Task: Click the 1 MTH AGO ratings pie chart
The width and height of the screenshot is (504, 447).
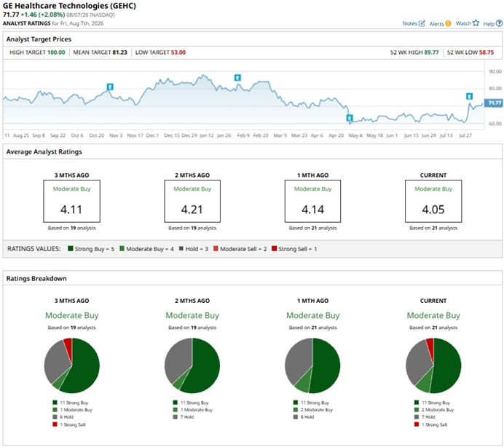Action: (x=312, y=365)
